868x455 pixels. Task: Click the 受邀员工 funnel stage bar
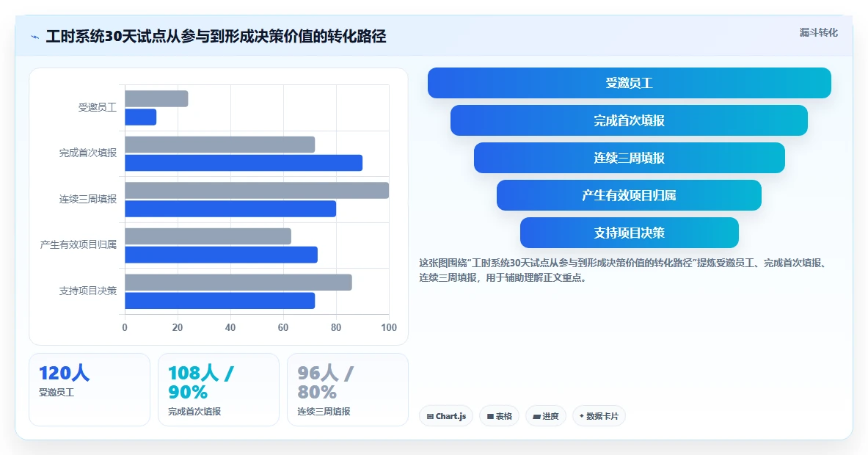[x=629, y=83]
